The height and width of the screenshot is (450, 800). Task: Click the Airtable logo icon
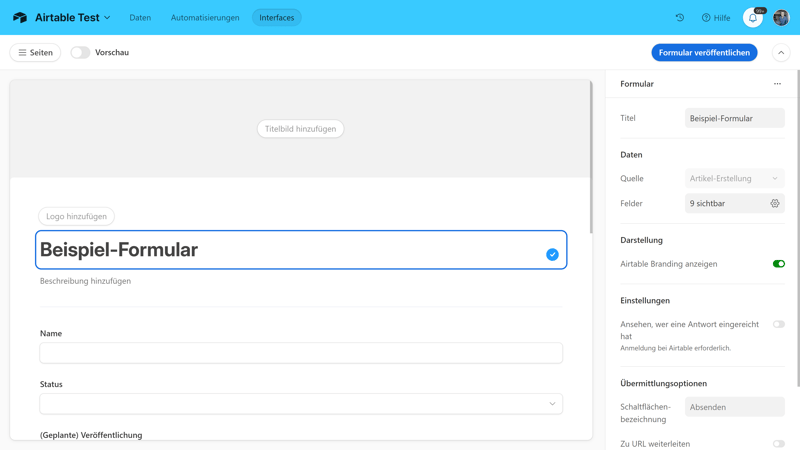pos(20,17)
